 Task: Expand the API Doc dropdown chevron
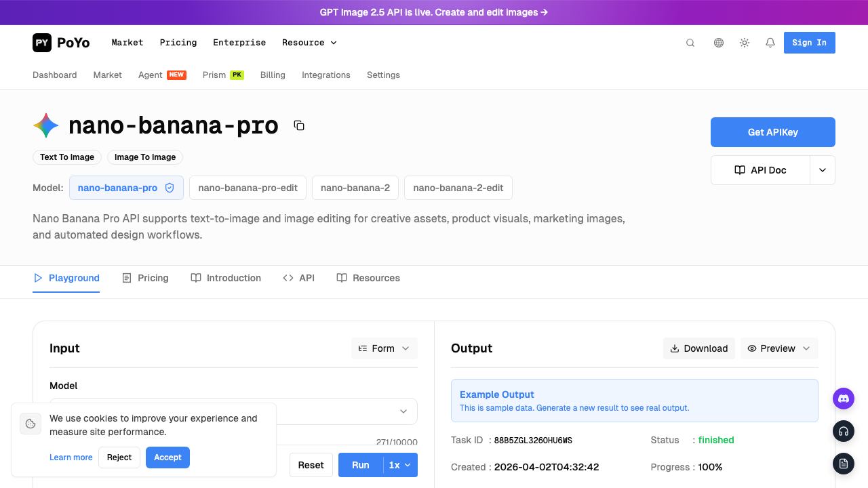coord(823,170)
